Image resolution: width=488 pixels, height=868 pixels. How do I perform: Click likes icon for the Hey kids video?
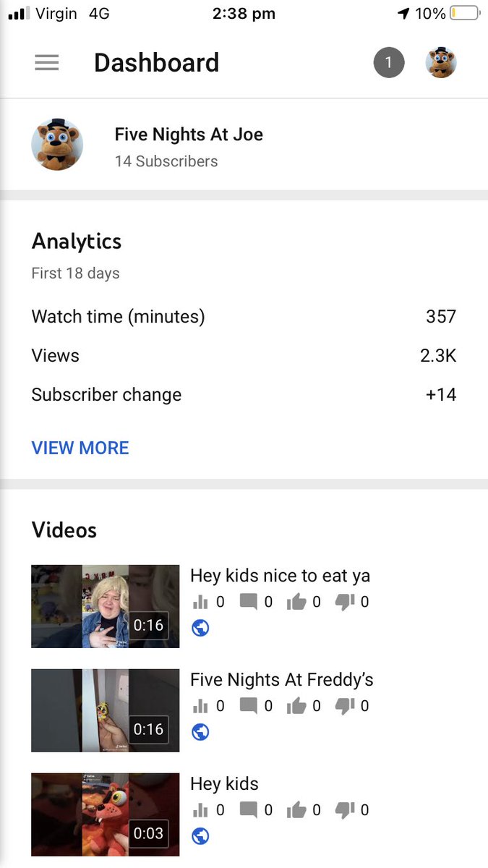click(x=296, y=810)
